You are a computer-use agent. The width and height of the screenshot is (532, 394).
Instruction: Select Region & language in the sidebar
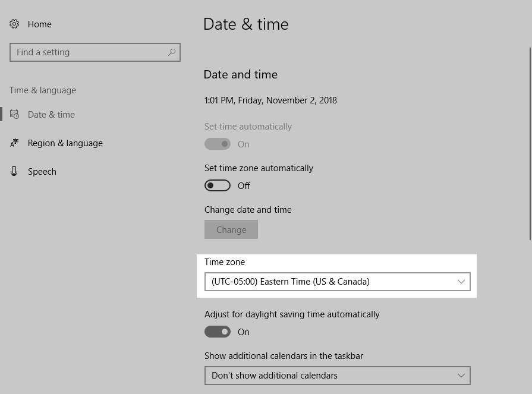[x=65, y=143]
